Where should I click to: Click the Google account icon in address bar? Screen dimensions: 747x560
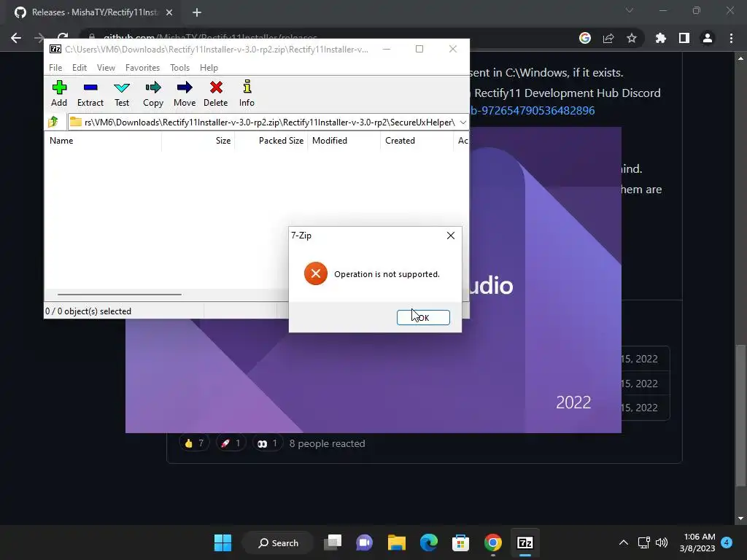(585, 38)
